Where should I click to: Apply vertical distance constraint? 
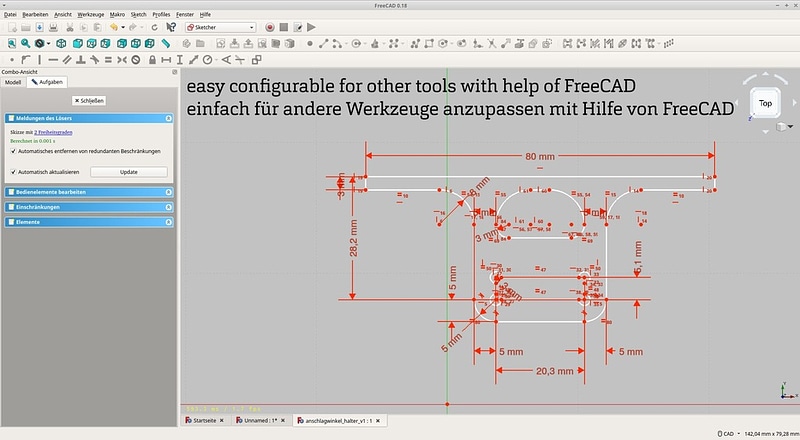[x=180, y=60]
